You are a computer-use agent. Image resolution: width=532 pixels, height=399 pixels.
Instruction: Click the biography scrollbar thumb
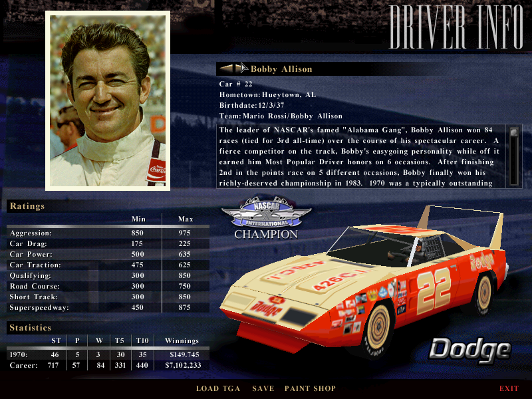(x=513, y=132)
